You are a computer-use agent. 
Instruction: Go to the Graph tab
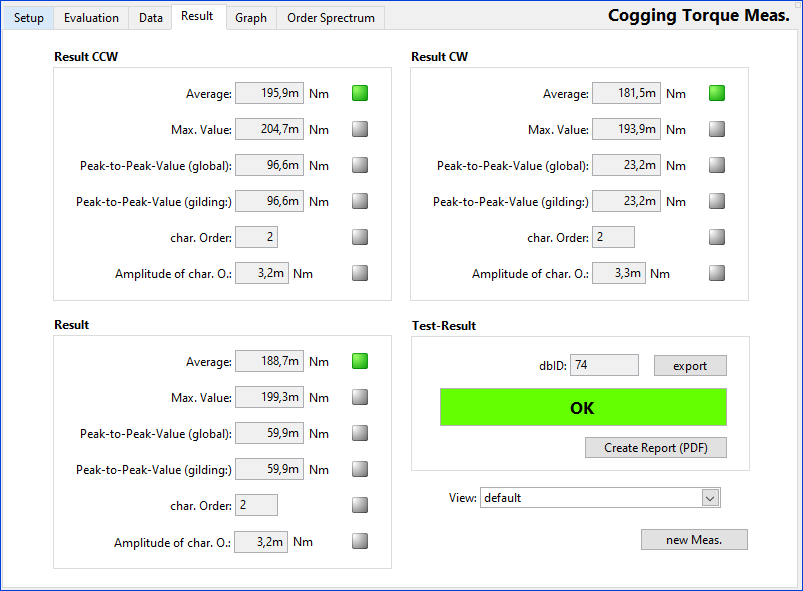[x=251, y=18]
